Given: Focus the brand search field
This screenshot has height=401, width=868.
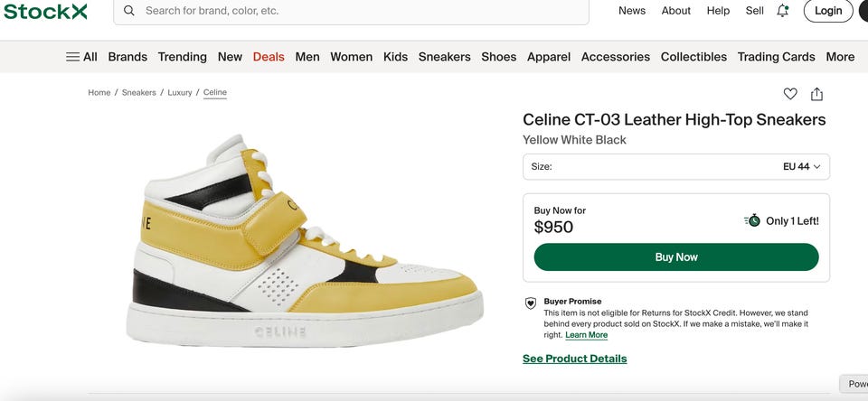Looking at the screenshot, I should pyautogui.click(x=362, y=11).
